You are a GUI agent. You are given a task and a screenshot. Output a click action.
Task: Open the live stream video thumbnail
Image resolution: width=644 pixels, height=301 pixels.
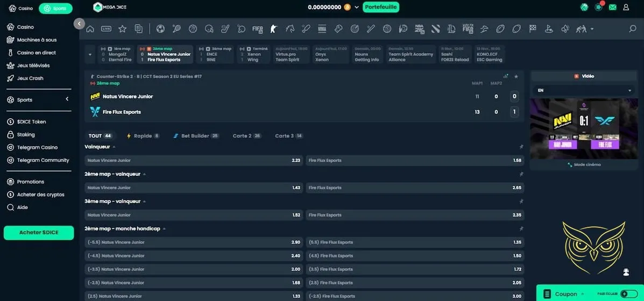pos(584,129)
